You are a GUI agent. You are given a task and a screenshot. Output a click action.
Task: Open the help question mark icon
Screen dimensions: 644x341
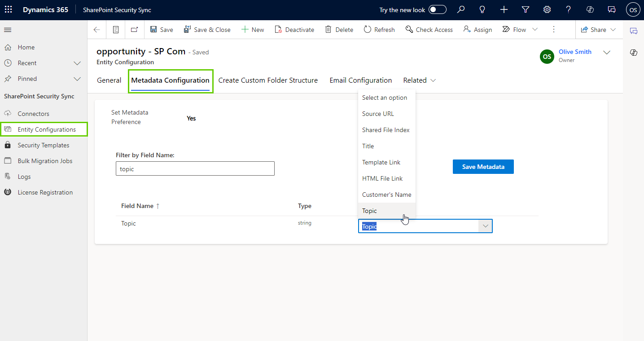pyautogui.click(x=568, y=10)
